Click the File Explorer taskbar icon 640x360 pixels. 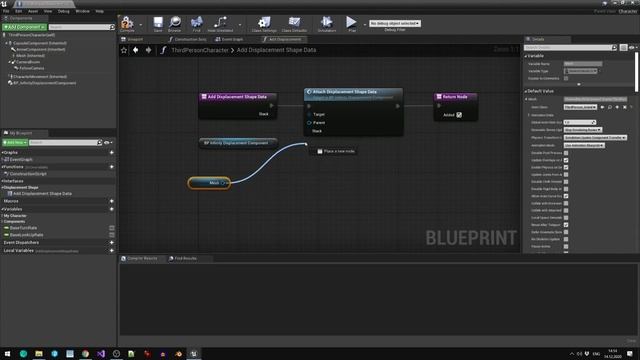pos(39,353)
